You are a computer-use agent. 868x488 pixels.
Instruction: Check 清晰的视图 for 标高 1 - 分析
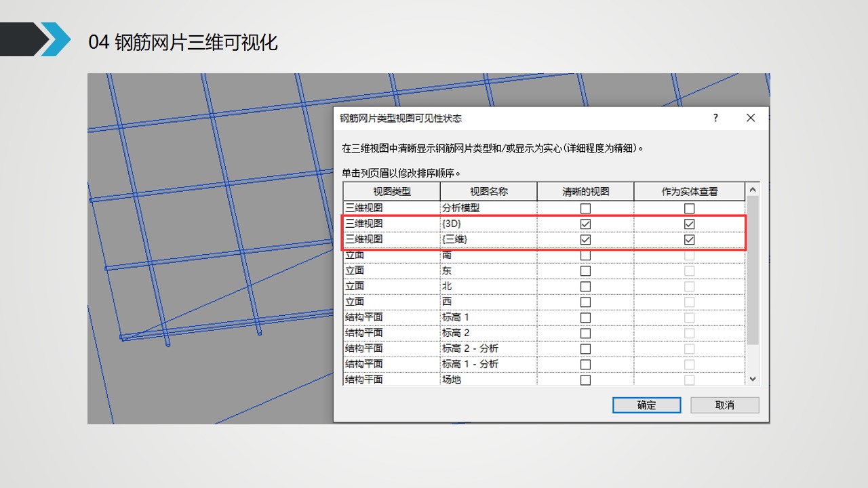[x=586, y=364]
